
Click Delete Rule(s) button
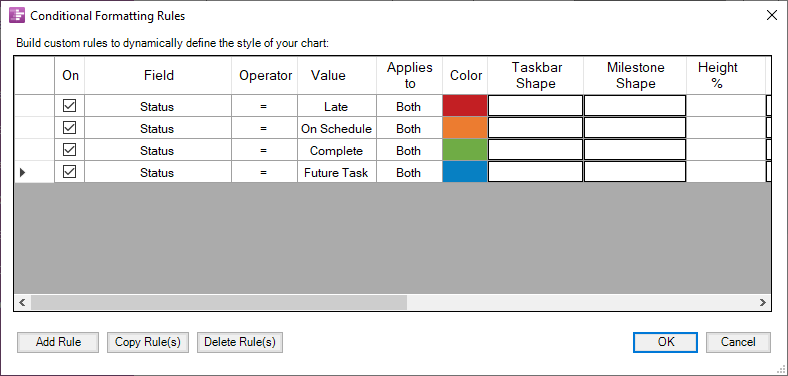240,342
